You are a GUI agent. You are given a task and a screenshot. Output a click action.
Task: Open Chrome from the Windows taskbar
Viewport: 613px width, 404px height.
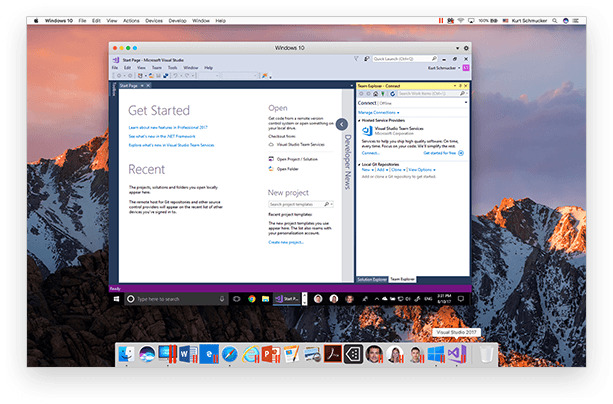[251, 299]
